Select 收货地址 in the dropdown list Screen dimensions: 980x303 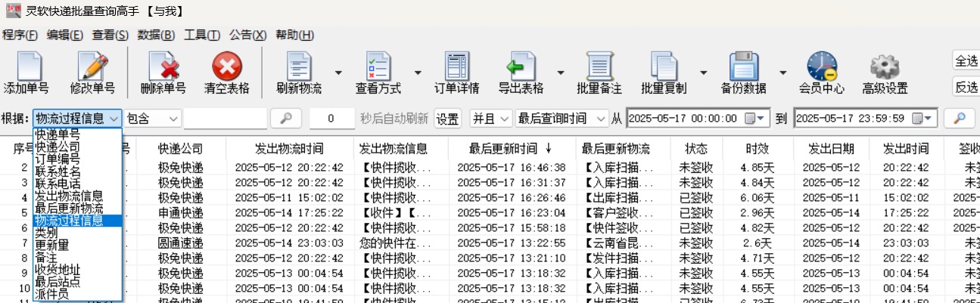click(x=77, y=270)
